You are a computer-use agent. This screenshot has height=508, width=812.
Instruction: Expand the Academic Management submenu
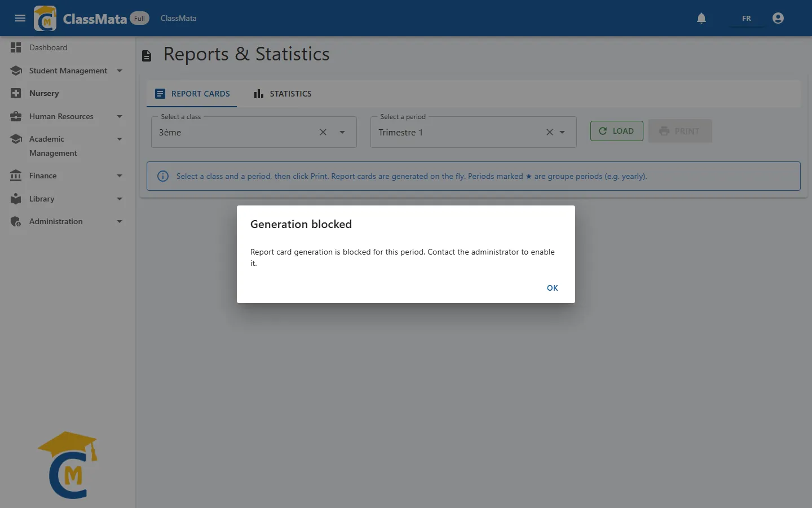120,139
